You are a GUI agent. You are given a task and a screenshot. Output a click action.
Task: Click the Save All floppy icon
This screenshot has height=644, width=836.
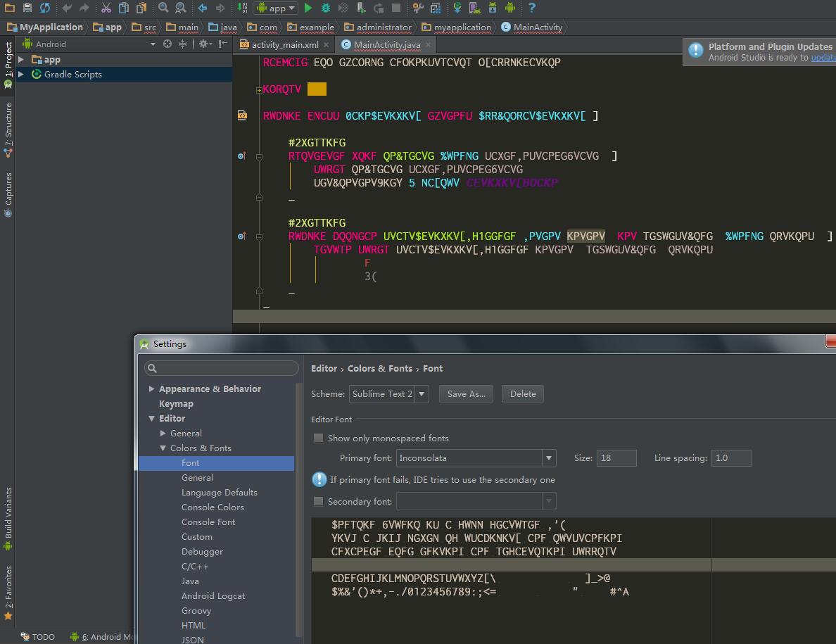point(27,8)
